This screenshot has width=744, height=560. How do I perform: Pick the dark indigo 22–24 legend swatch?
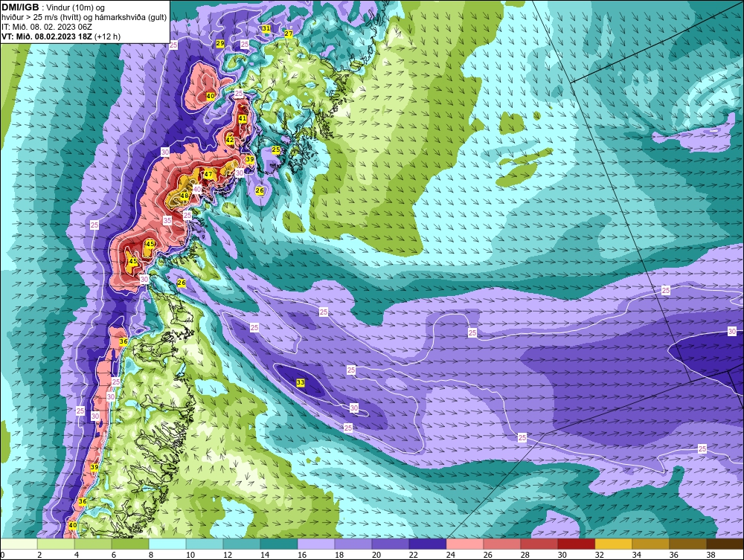click(x=428, y=544)
